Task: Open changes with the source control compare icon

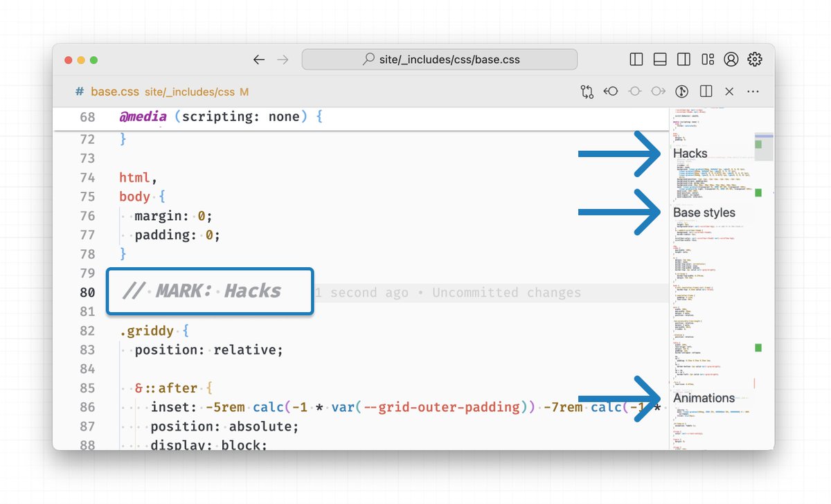Action: tap(587, 91)
